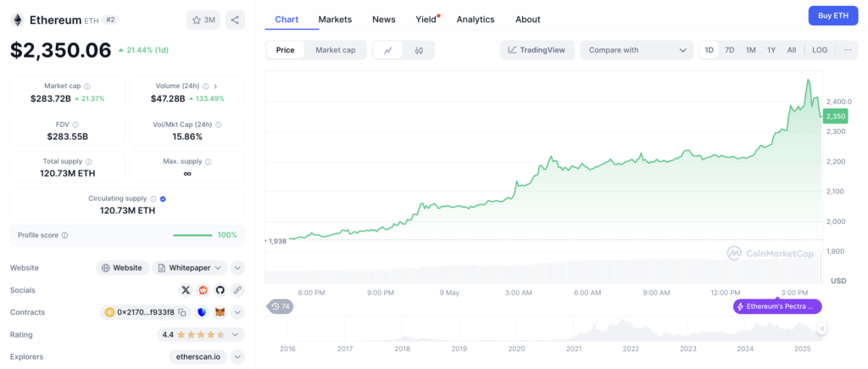Open the Yield tab

tap(426, 20)
